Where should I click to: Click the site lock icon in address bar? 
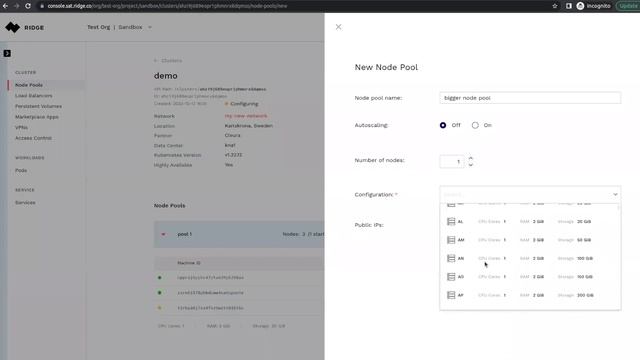[42, 6]
